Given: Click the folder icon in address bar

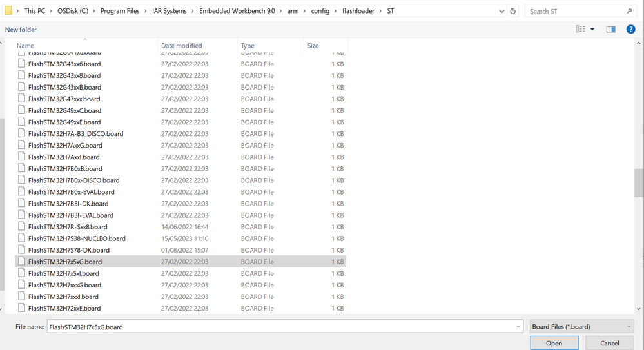Looking at the screenshot, I should [8, 11].
